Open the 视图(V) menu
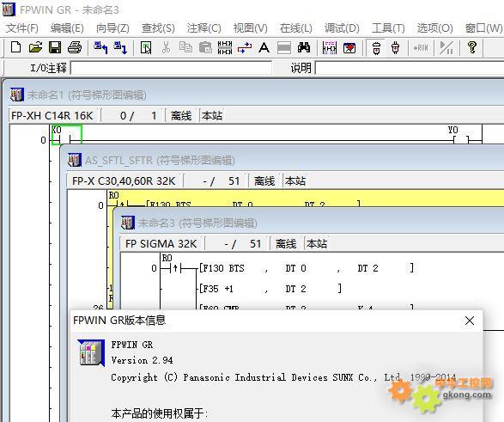The width and height of the screenshot is (504, 422). click(250, 28)
